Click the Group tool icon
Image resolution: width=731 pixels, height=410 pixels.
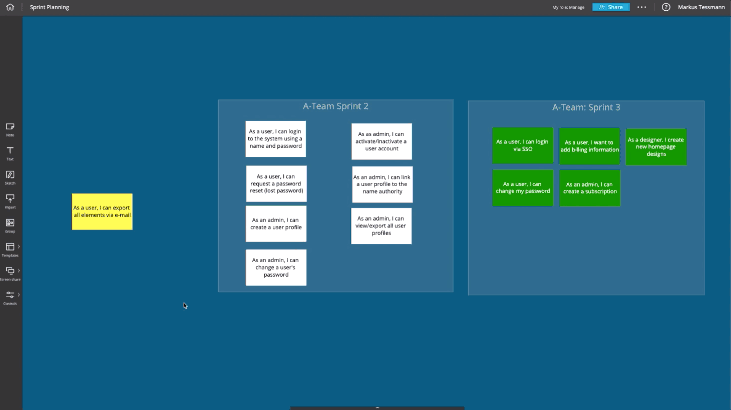pyautogui.click(x=10, y=223)
